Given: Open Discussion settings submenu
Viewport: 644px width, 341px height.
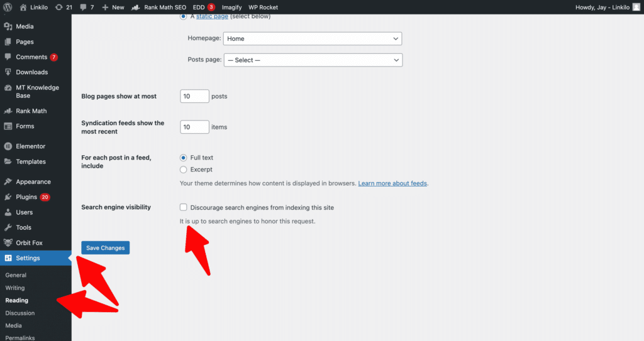Looking at the screenshot, I should point(19,313).
